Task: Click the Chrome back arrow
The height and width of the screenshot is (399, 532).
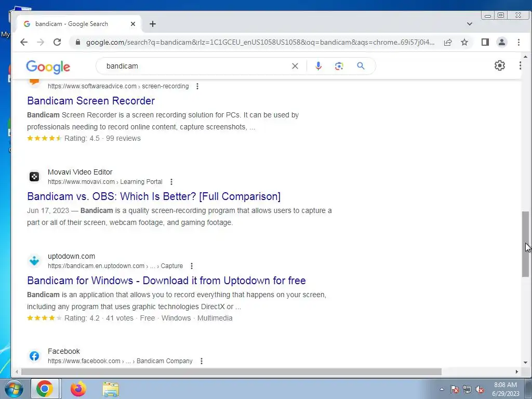Action: [x=24, y=42]
